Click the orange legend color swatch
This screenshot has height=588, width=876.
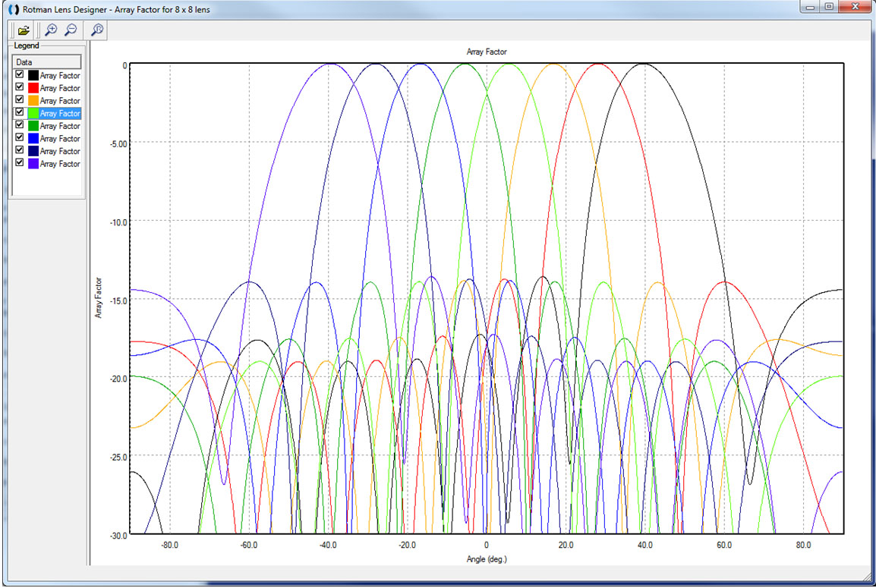(33, 100)
